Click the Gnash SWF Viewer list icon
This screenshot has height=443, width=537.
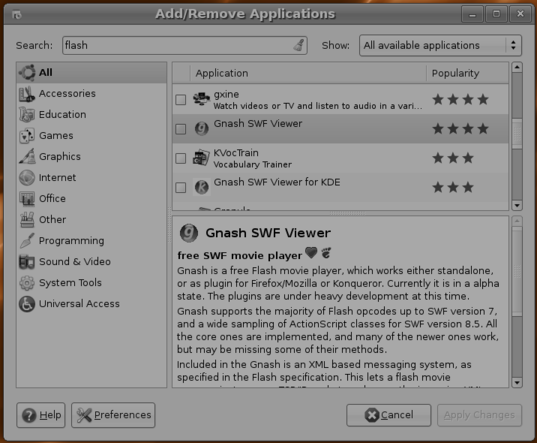pyautogui.click(x=201, y=129)
